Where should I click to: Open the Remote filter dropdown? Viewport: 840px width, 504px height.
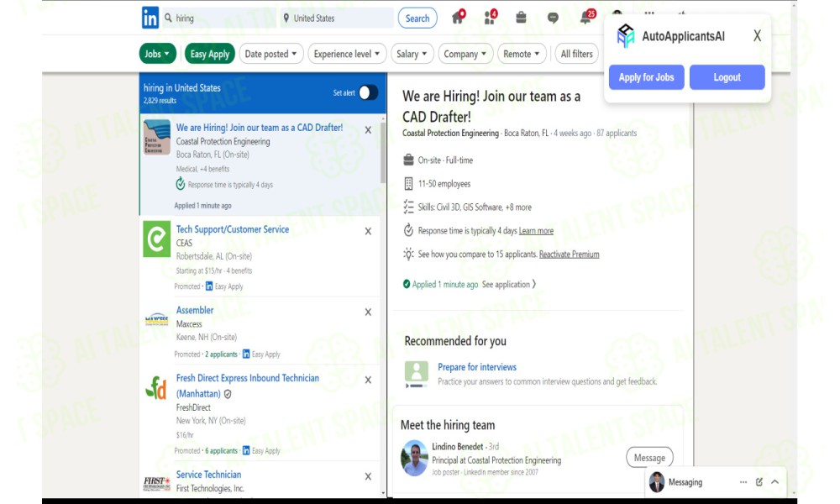[x=522, y=54]
